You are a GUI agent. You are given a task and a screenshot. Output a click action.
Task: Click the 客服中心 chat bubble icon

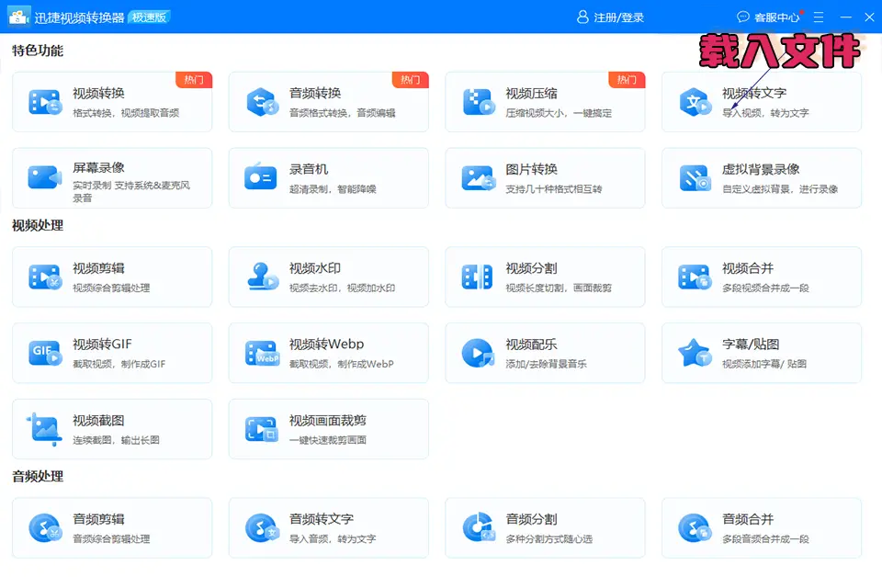[x=743, y=17]
